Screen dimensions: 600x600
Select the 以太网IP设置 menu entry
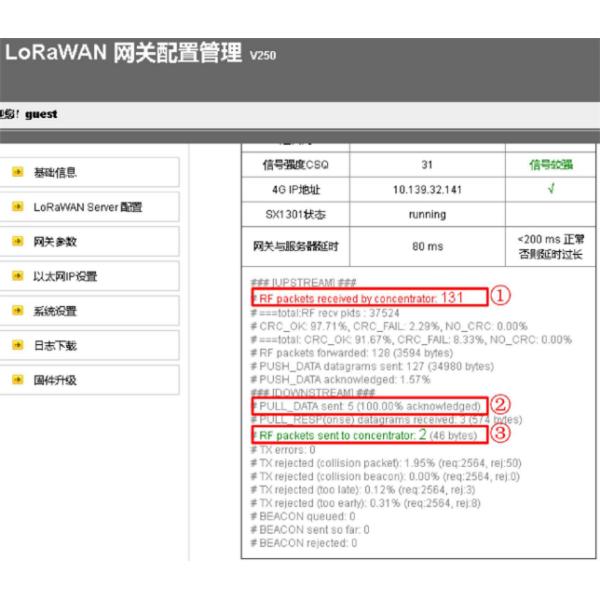[65, 276]
